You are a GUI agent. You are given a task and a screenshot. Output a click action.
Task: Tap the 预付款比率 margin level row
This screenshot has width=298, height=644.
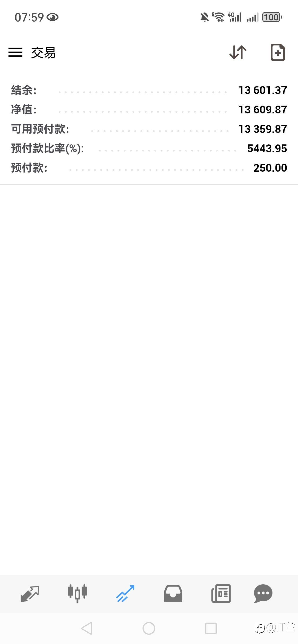coord(149,148)
